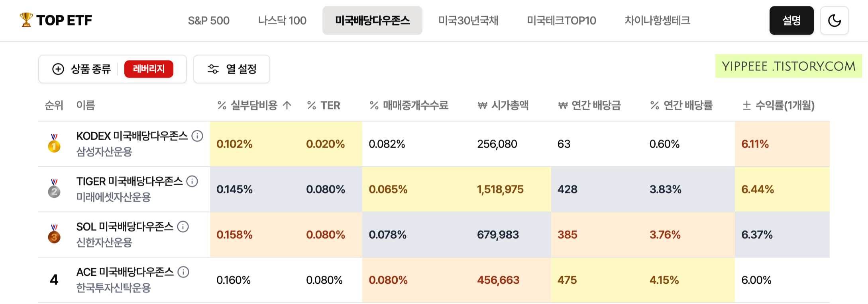
Task: Open 열 설정 column settings
Action: coord(232,69)
